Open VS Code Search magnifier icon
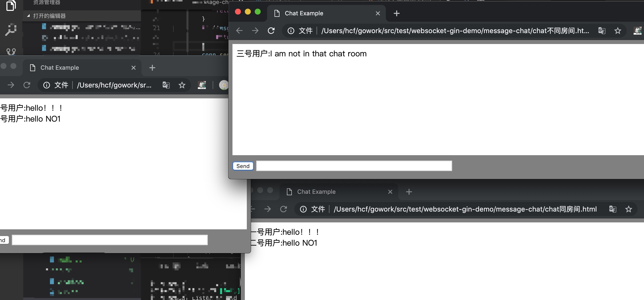 (11, 30)
